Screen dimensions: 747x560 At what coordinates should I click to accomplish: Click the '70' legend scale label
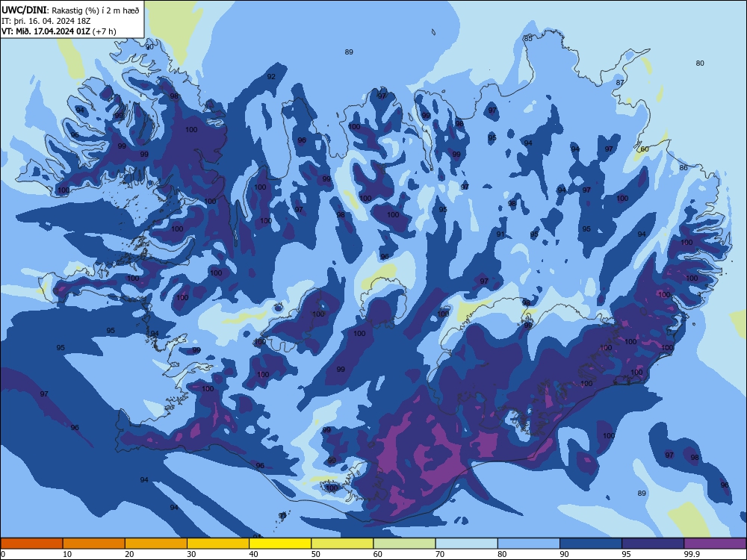440,554
